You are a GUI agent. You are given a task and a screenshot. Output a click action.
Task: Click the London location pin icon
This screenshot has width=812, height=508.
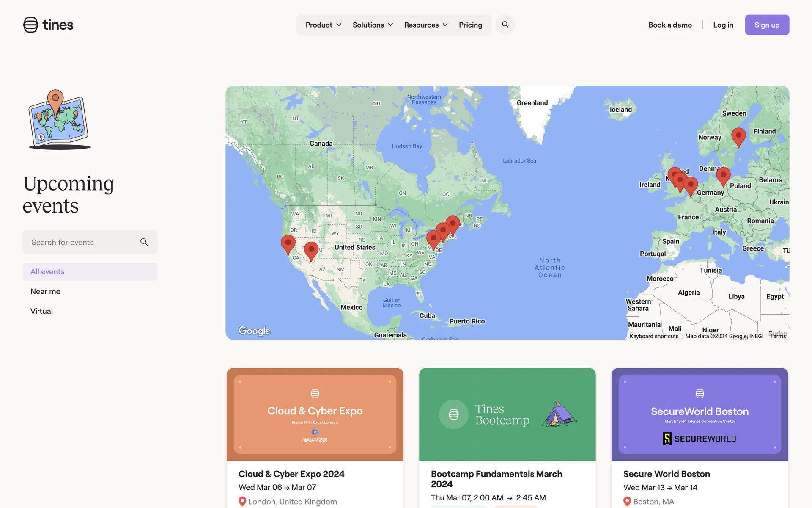(242, 501)
